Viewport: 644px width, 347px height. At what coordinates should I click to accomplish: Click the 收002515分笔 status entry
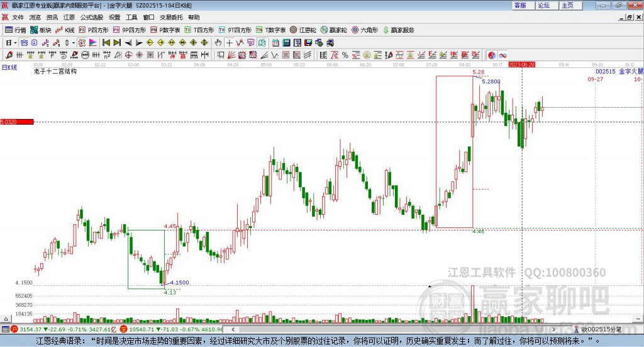click(x=598, y=329)
